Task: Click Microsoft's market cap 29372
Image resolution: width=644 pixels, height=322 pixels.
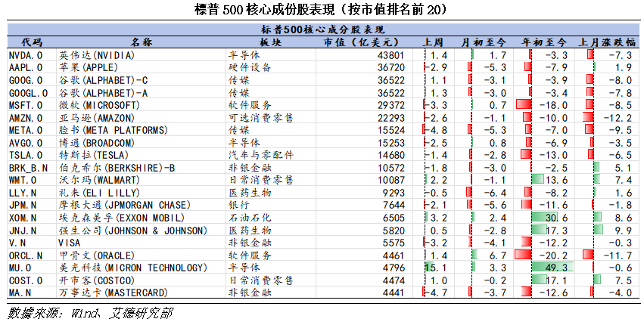Action: click(x=391, y=105)
